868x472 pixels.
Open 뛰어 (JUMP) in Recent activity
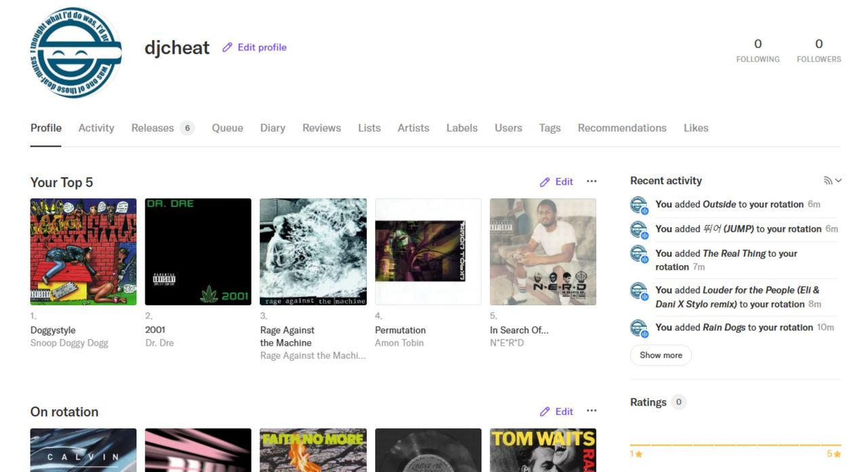point(728,229)
